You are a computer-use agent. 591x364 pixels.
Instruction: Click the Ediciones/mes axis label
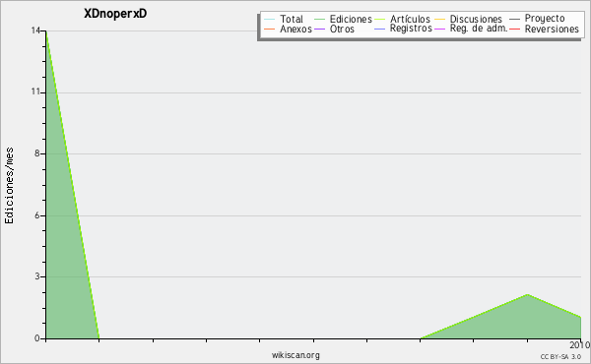9,186
